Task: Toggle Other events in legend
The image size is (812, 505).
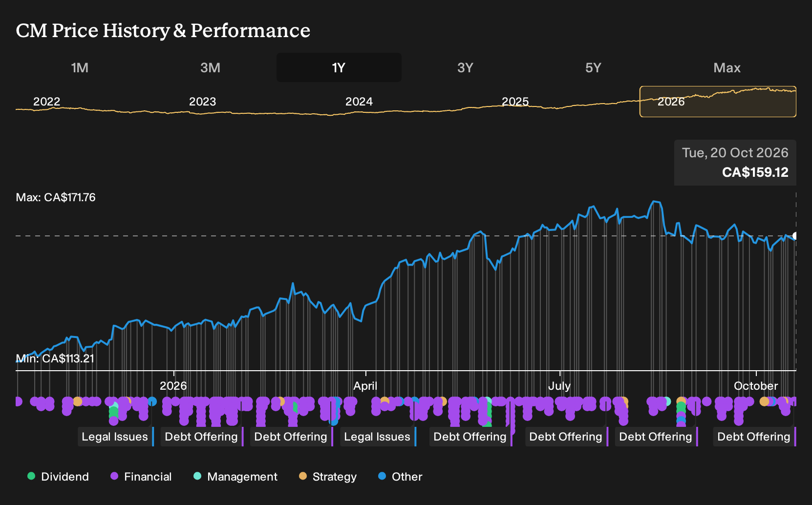Action: click(x=400, y=476)
